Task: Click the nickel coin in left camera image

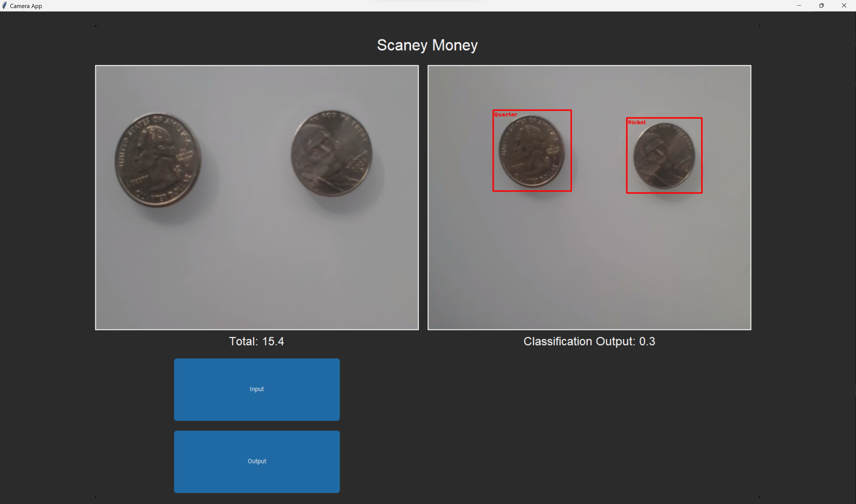Action: click(x=331, y=153)
